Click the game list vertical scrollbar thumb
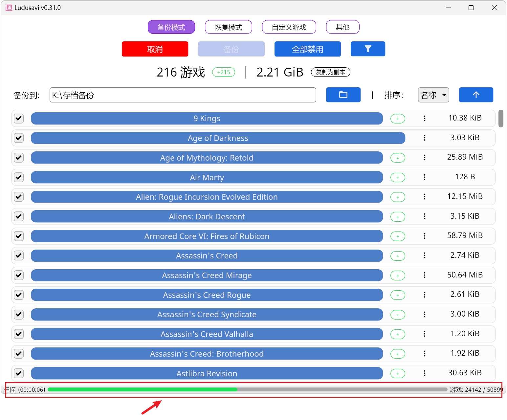This screenshot has height=420, width=507. (501, 119)
